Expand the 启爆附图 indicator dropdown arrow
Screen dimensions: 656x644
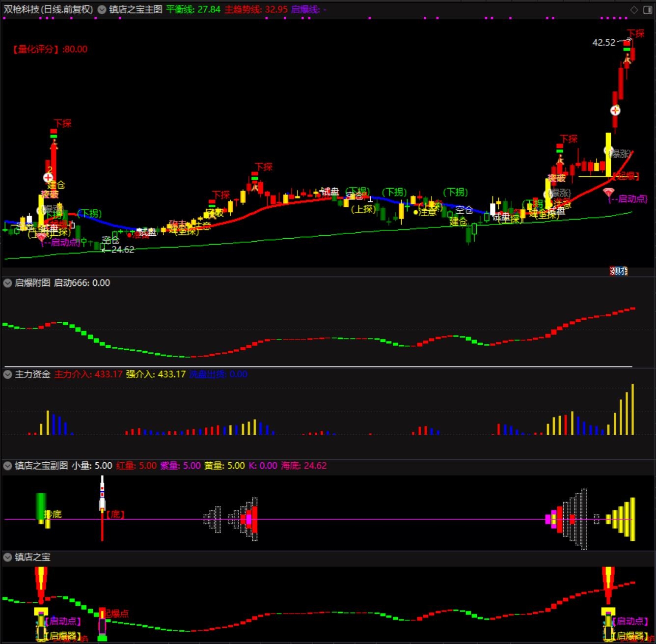8,283
